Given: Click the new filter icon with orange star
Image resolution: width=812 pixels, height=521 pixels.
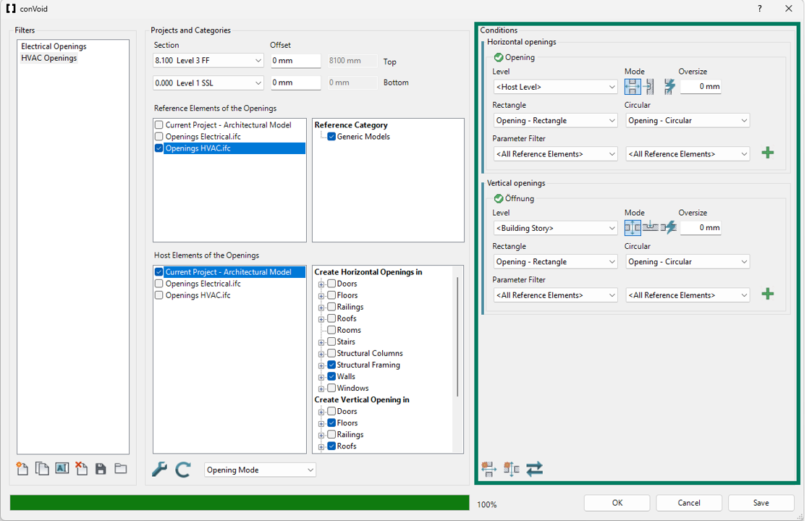Looking at the screenshot, I should (22, 469).
